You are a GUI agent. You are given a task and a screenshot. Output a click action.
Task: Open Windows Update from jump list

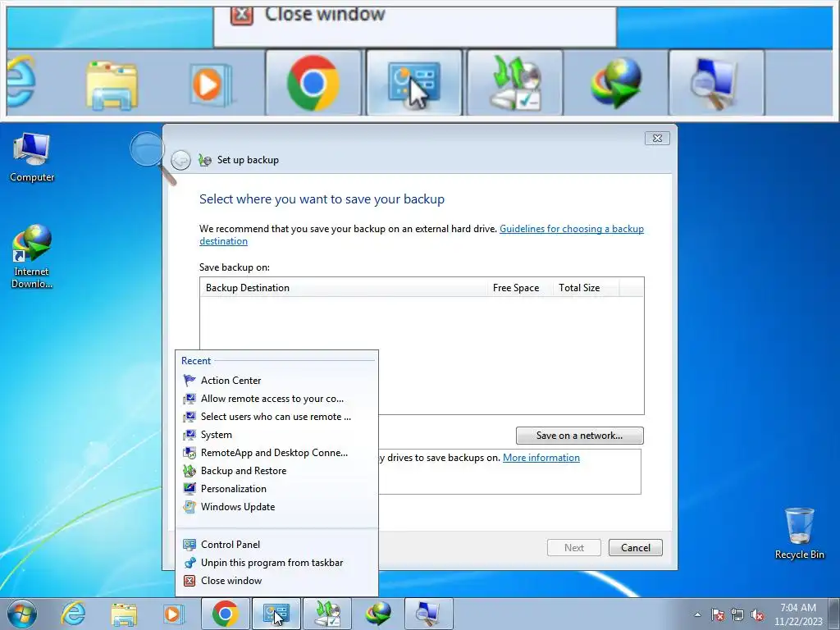[x=277, y=507]
